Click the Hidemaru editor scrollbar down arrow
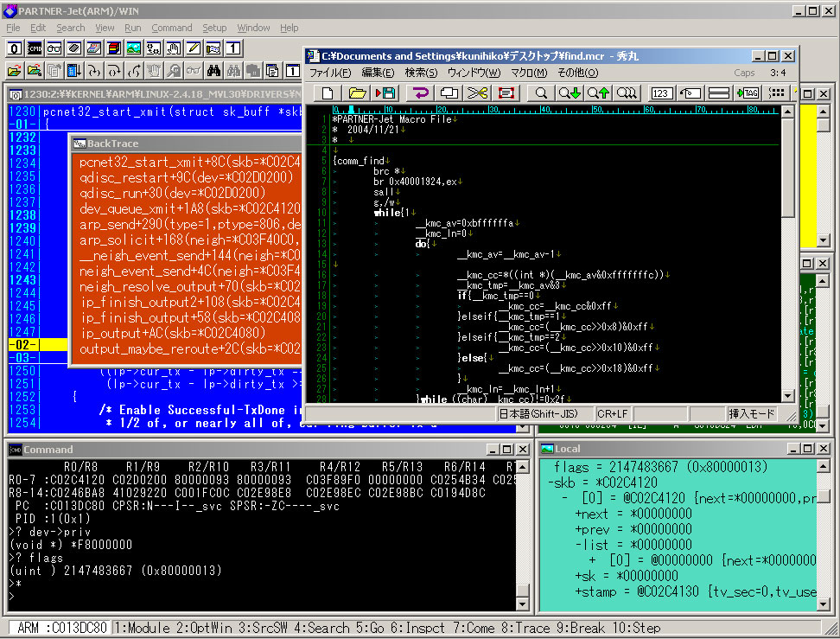The height and width of the screenshot is (639, 840). 787,396
